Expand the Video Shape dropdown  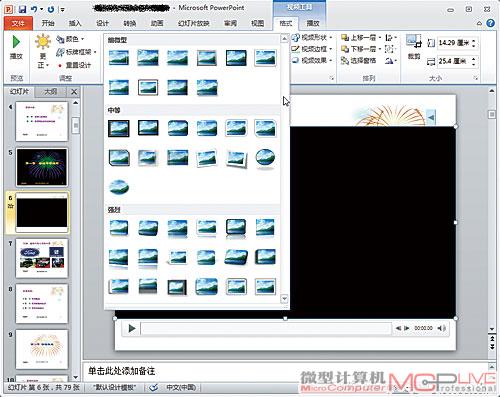click(x=312, y=37)
